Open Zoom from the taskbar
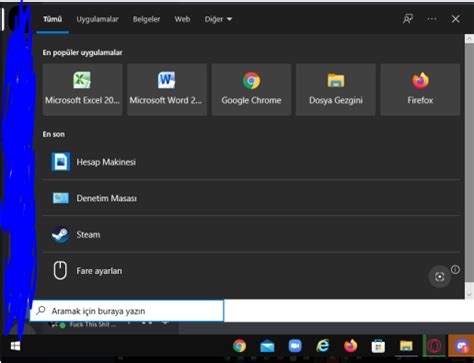This screenshot has width=474, height=363. [x=295, y=346]
